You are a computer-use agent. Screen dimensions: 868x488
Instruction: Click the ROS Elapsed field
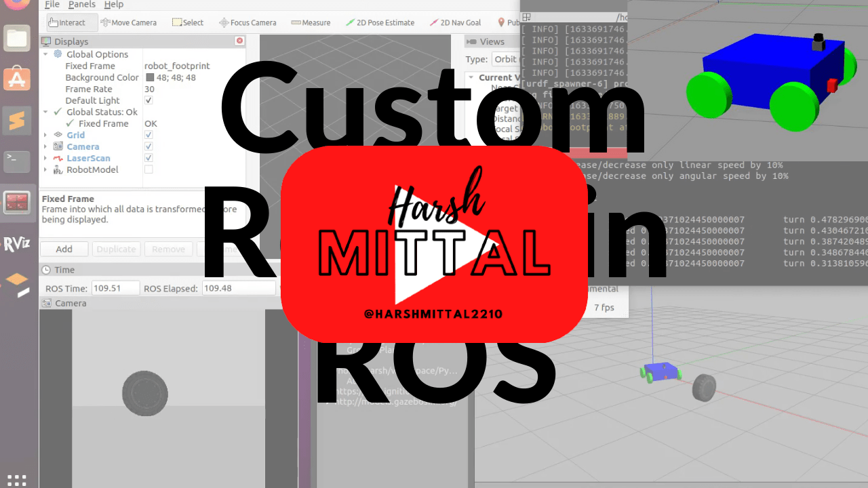click(x=239, y=288)
